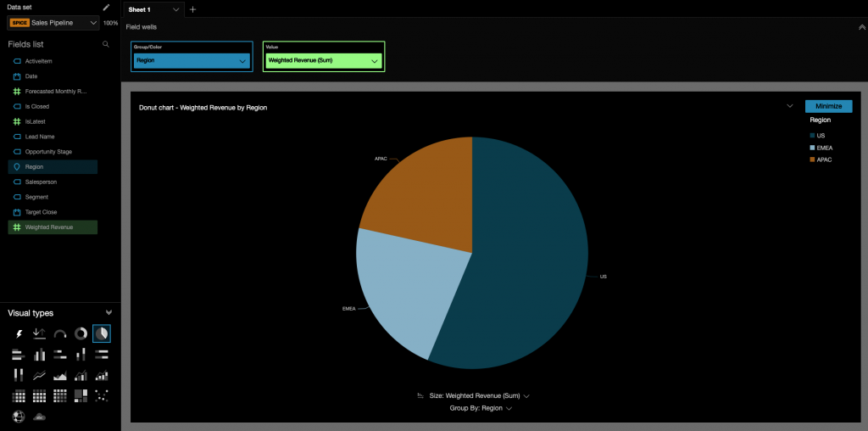
Task: Pick the word cloud visual type
Action: pos(39,417)
